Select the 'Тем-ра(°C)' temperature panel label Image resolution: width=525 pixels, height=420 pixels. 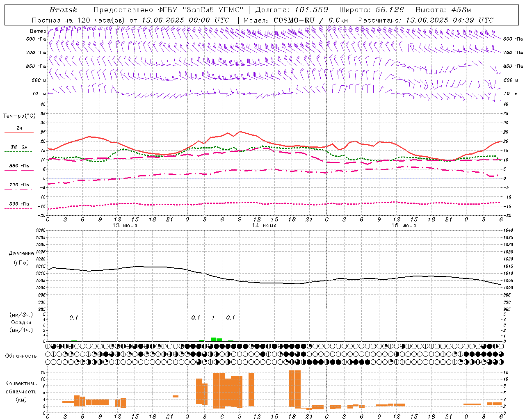[19, 116]
